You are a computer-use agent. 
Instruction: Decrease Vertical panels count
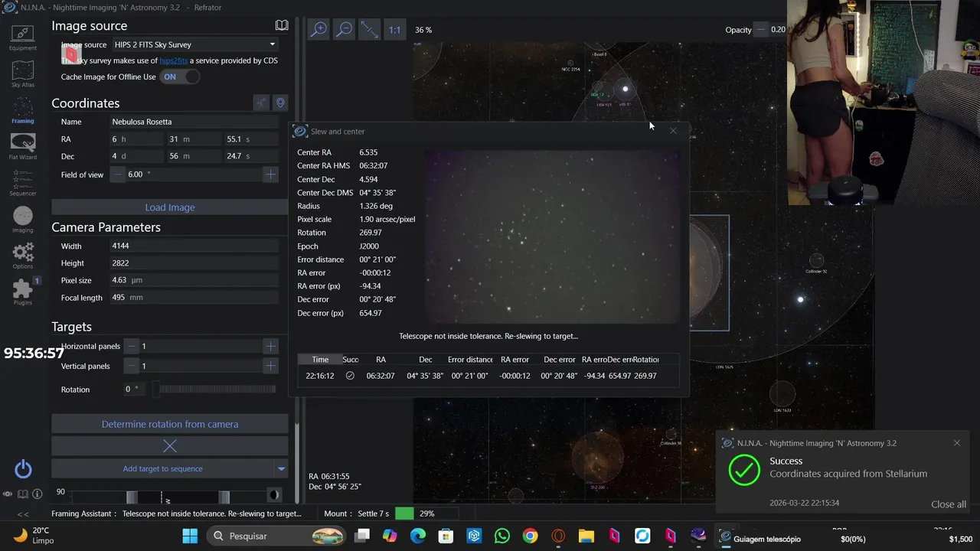point(132,366)
